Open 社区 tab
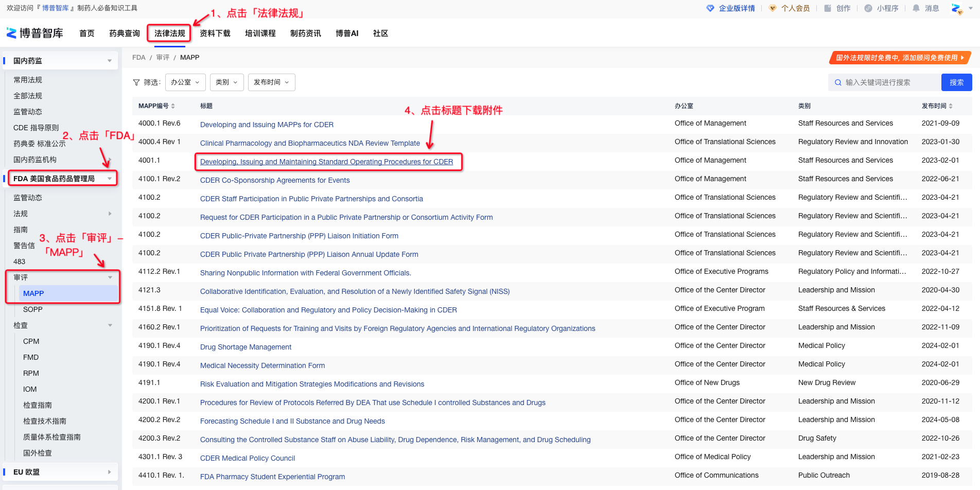 coord(380,33)
